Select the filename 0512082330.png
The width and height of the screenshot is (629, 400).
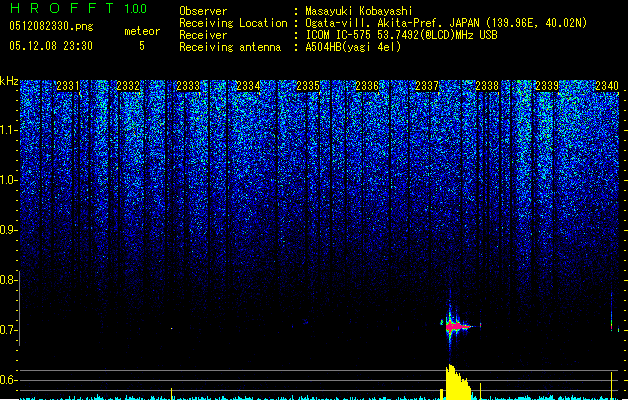point(51,27)
